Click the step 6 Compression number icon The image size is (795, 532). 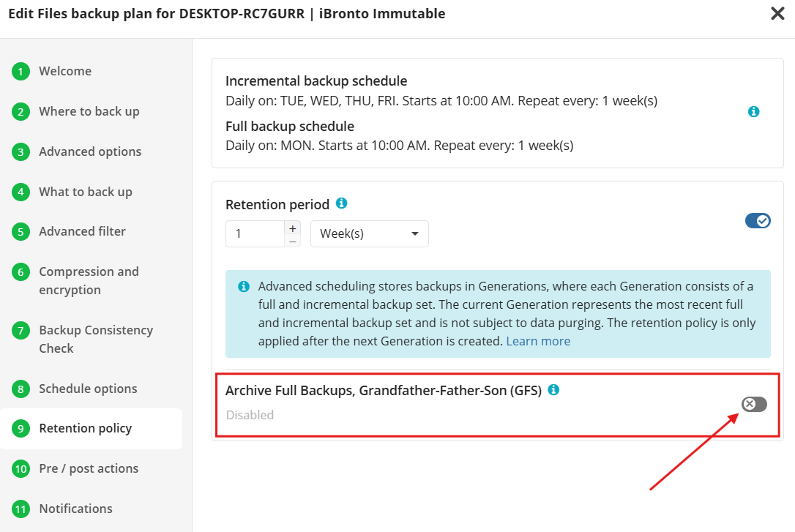(20, 272)
